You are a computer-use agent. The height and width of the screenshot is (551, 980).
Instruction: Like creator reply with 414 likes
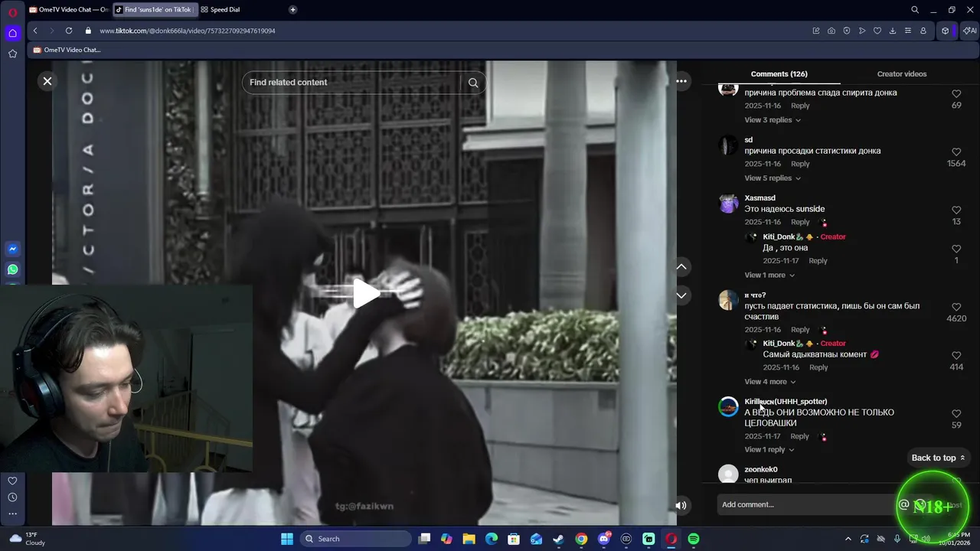(x=956, y=356)
